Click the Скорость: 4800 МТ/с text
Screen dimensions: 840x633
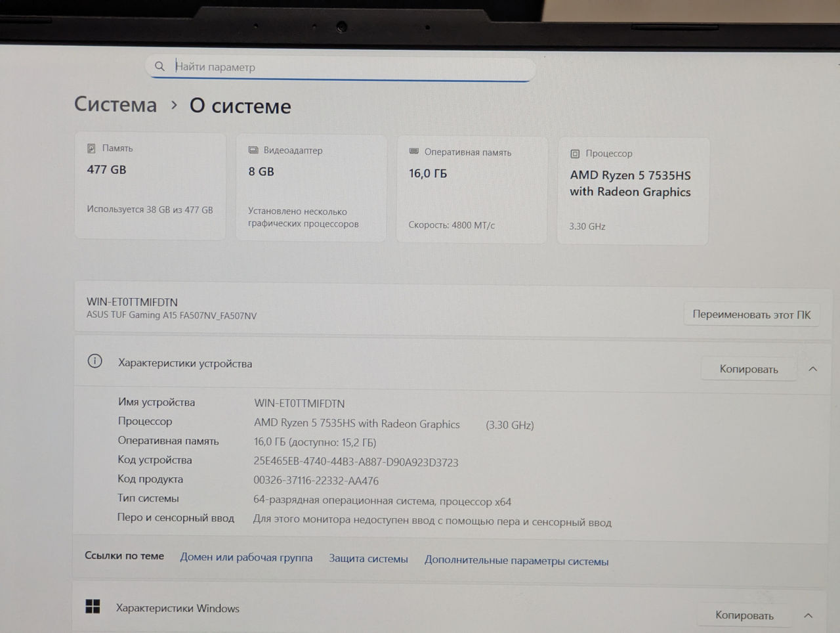(x=451, y=225)
